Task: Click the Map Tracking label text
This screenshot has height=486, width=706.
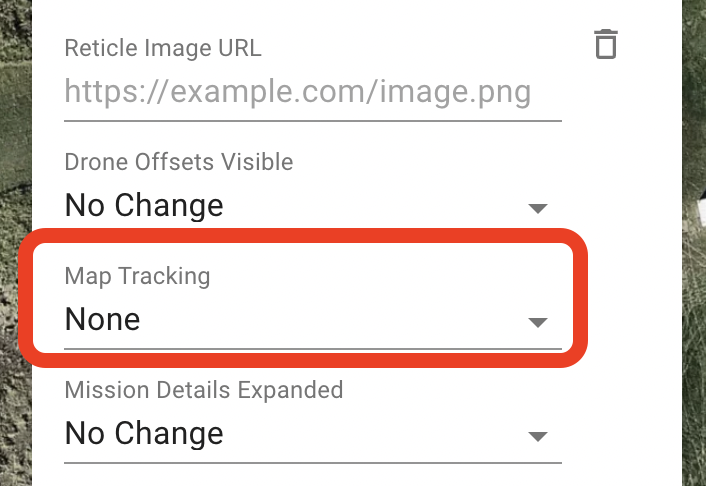Action: pos(137,276)
